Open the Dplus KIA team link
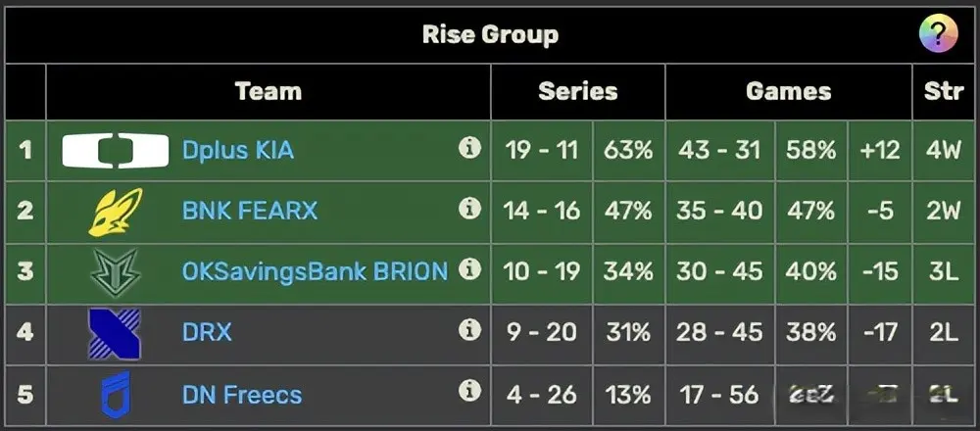Image resolution: width=980 pixels, height=431 pixels. pos(238,150)
